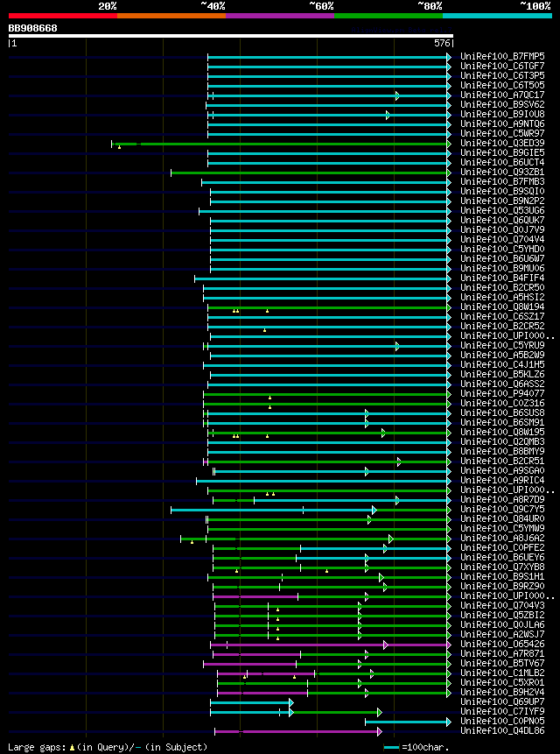The image size is (560, 754).
Task: Select the UniRef100_A5HSI2 label
Action: [x=502, y=297]
